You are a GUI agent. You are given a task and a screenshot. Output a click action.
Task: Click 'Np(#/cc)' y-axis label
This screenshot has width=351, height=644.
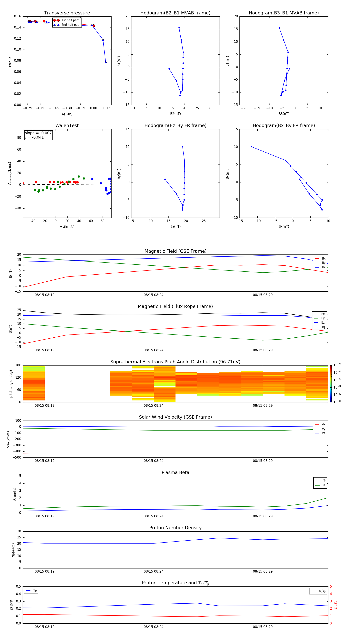pos(13,550)
